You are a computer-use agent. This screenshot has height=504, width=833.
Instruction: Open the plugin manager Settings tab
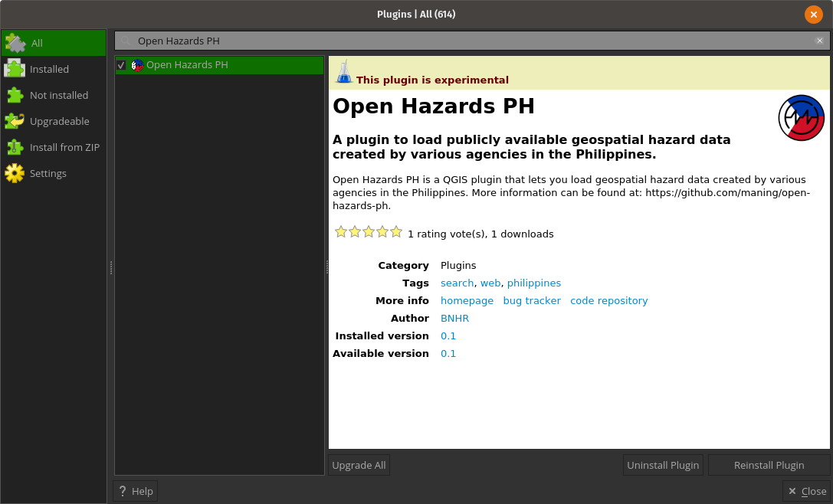[x=54, y=173]
